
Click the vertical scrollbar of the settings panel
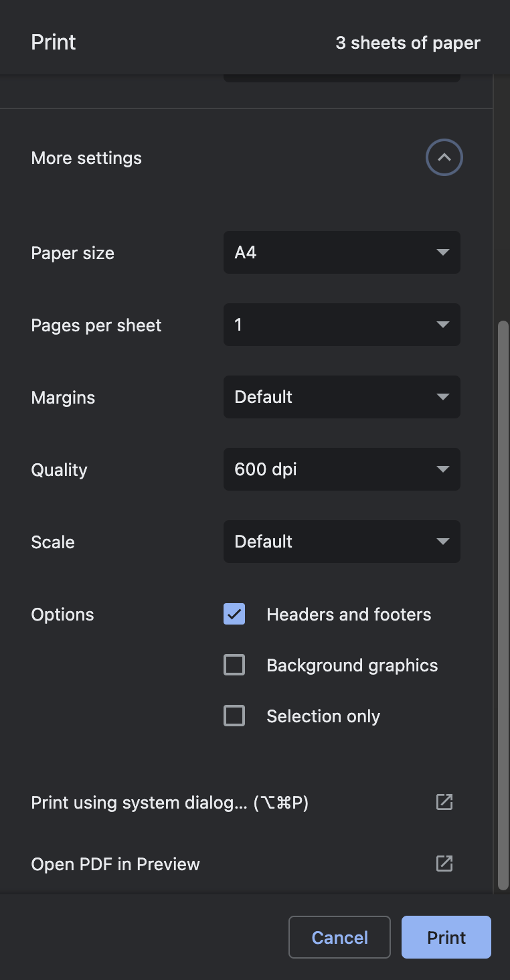(503, 602)
